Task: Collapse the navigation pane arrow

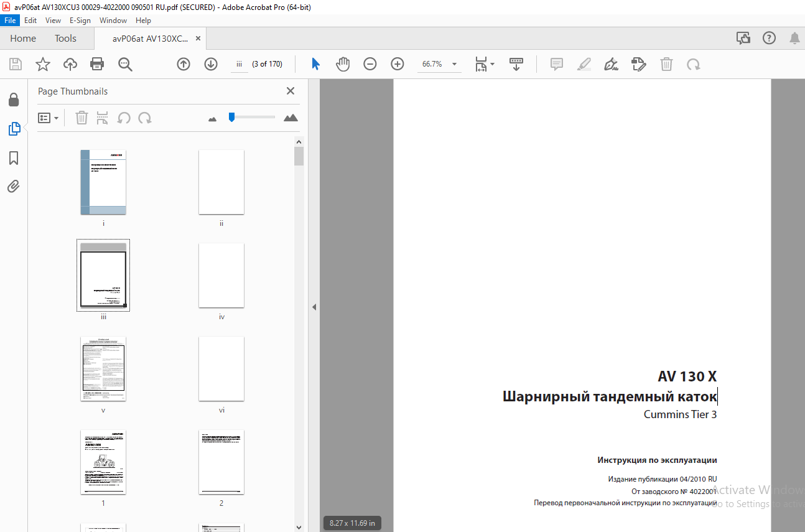Action: click(314, 307)
